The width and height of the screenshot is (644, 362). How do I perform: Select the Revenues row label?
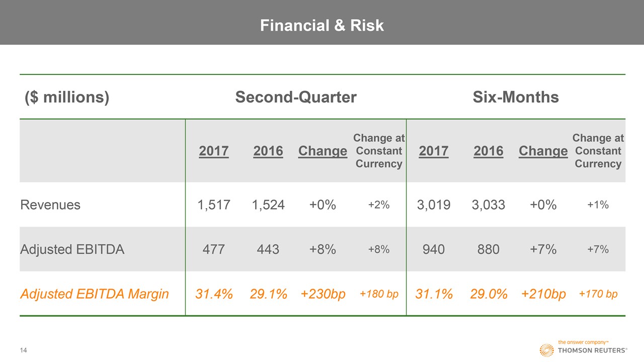50,205
